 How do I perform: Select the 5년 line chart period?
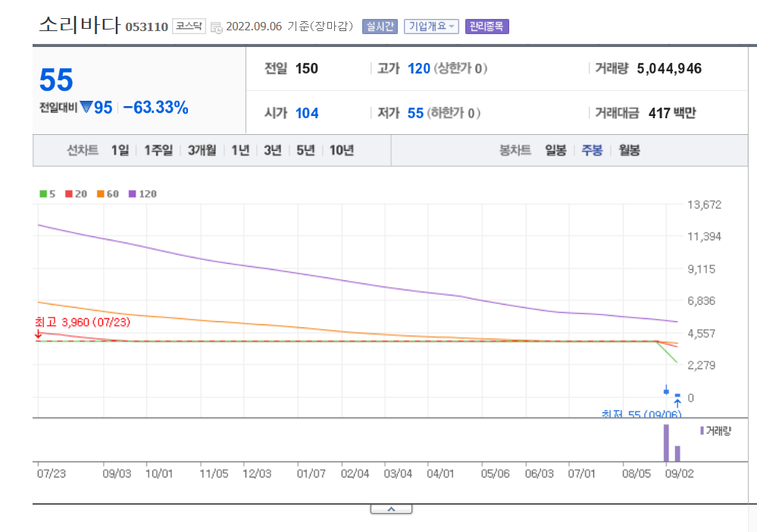tap(305, 150)
